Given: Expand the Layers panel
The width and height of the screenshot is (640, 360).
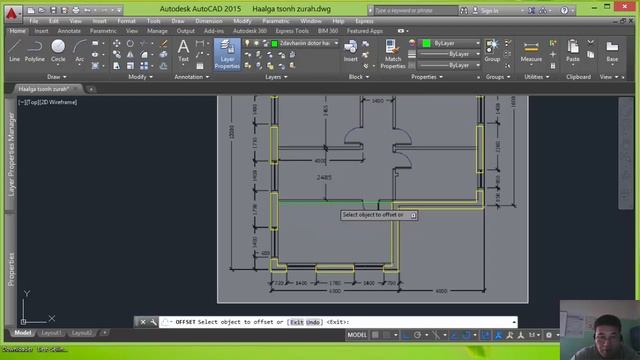Looking at the screenshot, I should click(x=276, y=77).
